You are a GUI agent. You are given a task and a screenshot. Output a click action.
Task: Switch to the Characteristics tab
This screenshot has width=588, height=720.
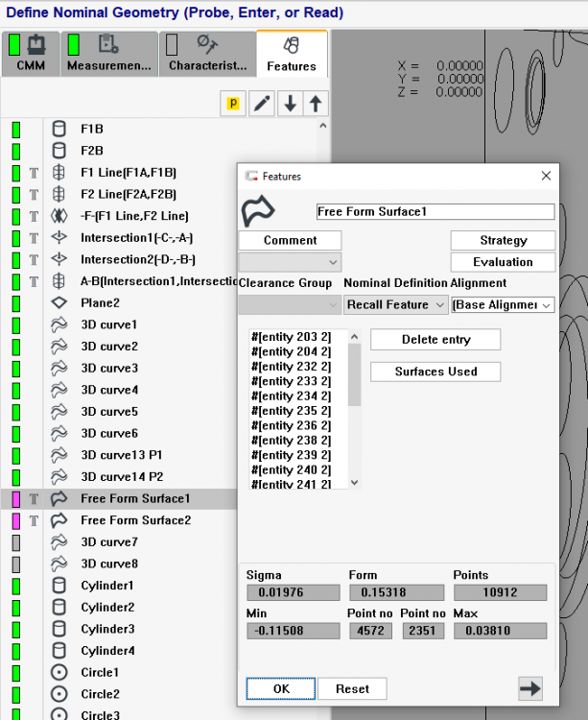[x=207, y=54]
